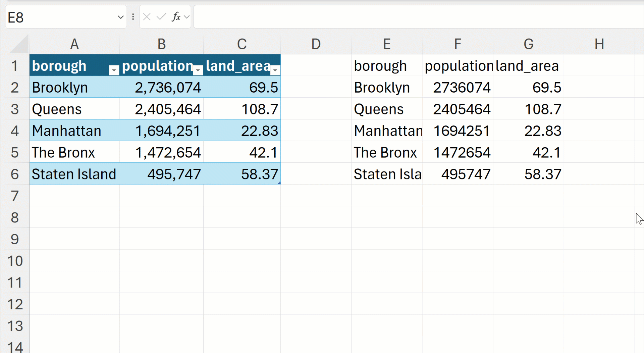Screen dimensions: 644x353
Task: Open the land_area filter arrow
Action: 275,70
